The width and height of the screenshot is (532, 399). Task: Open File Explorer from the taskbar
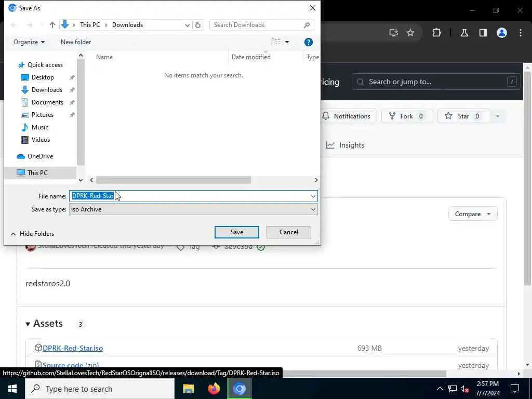(x=188, y=389)
